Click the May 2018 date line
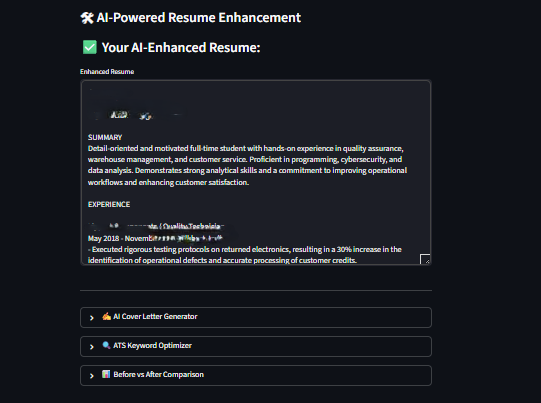 click(x=155, y=238)
